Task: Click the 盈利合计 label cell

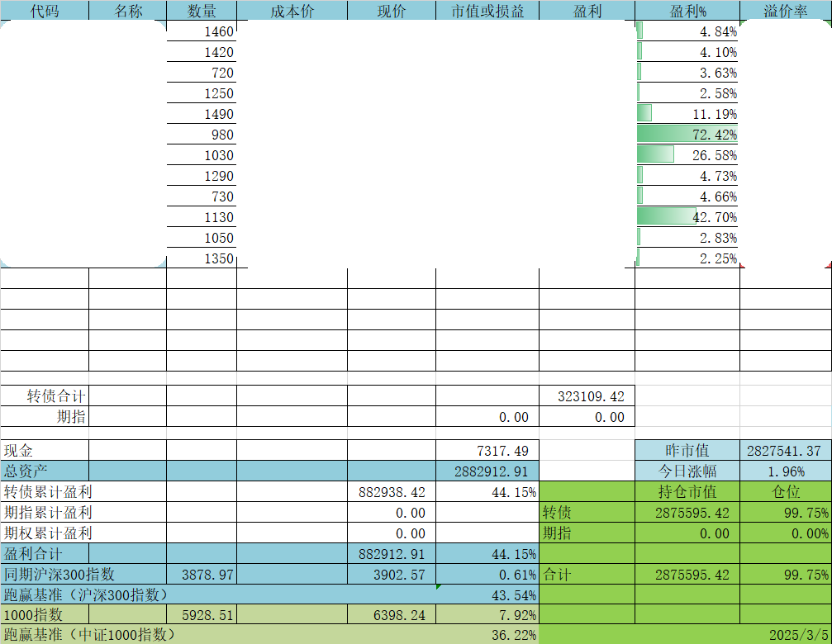Action: coord(45,553)
